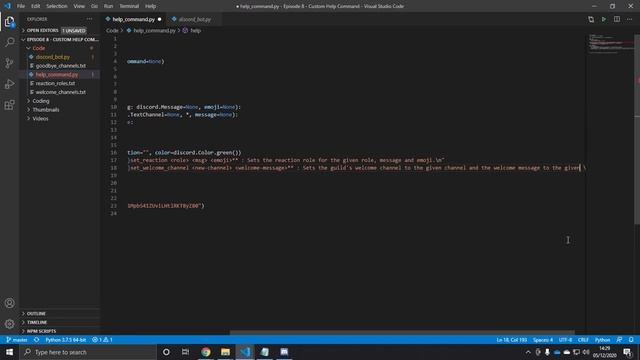Open Cortana circle on taskbar
Image resolution: width=640 pixels, height=360 pixels.
click(x=166, y=352)
